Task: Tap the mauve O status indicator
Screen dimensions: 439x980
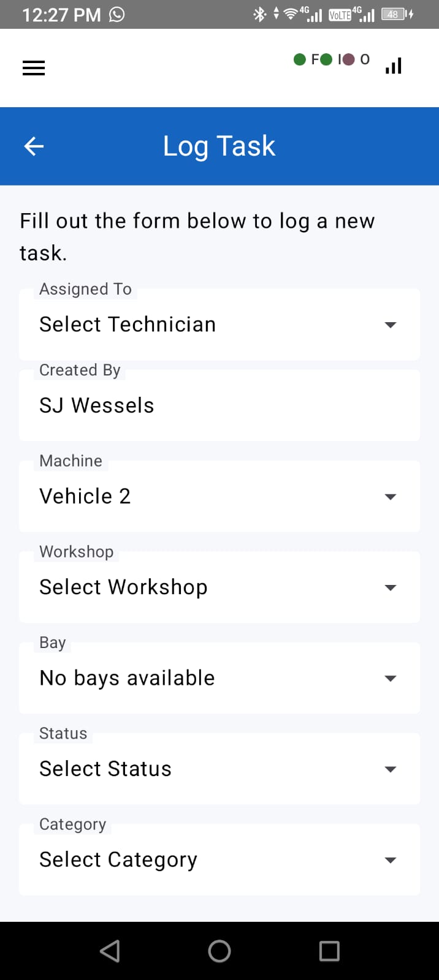Action: 356,59
